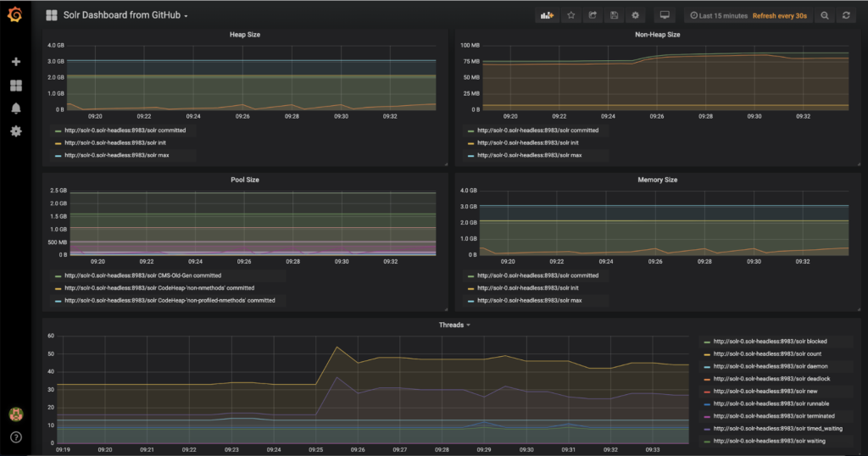Click the 09:26 x-axis label in Heap Size
The image size is (868, 456).
pos(242,117)
